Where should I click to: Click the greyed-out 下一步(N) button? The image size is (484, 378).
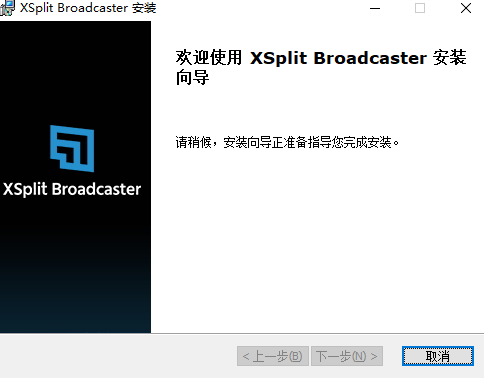[347, 356]
